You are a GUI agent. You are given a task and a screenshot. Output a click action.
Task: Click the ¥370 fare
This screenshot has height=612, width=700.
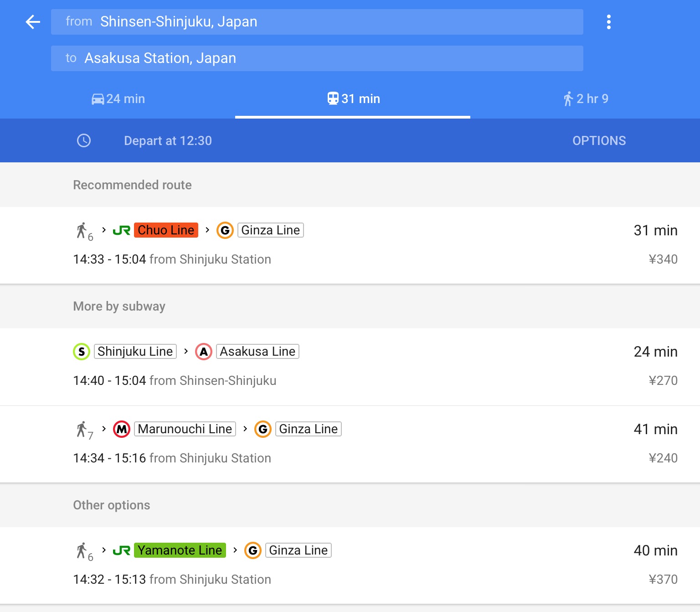point(663,580)
